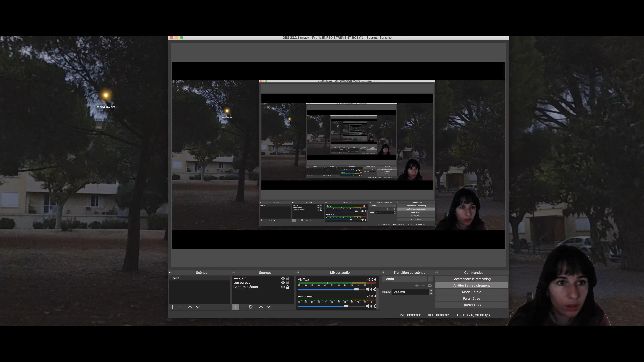
Task: Toggle visibility of Capture d'écran source
Action: pos(283,287)
